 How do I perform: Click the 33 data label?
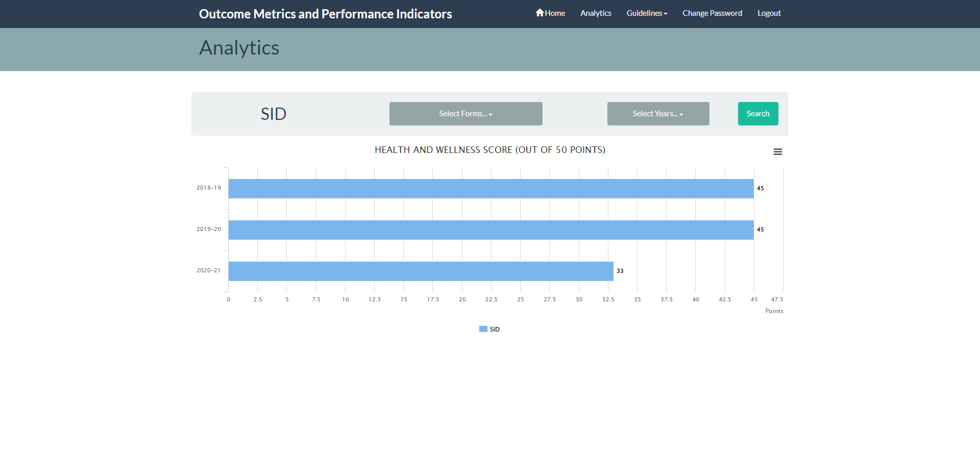pos(620,271)
